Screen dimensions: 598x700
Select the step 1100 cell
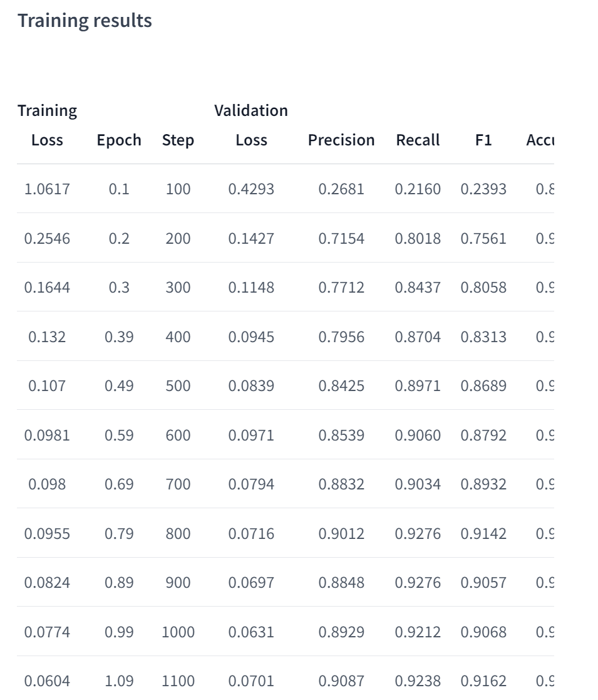[178, 681]
